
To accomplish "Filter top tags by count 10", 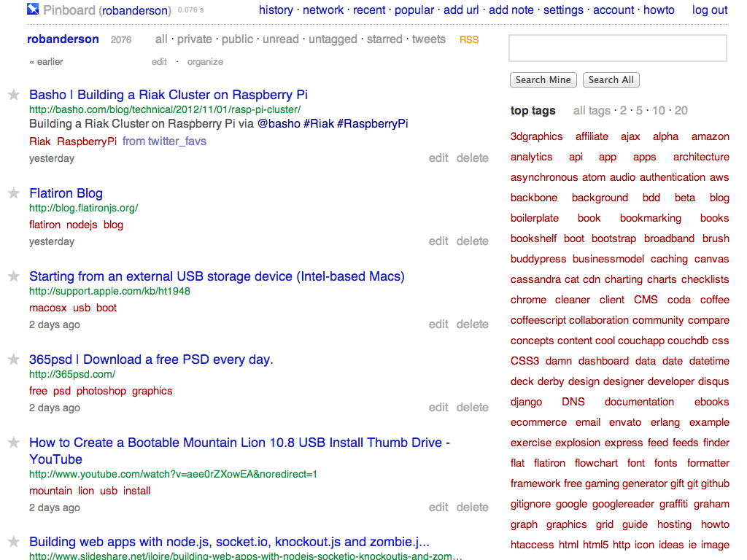I will [x=659, y=111].
